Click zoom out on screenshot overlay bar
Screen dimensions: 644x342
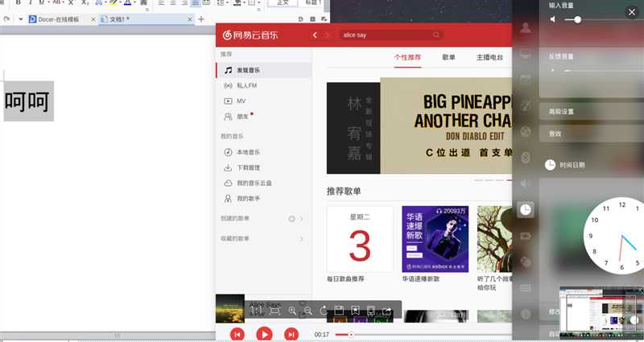coord(308,311)
